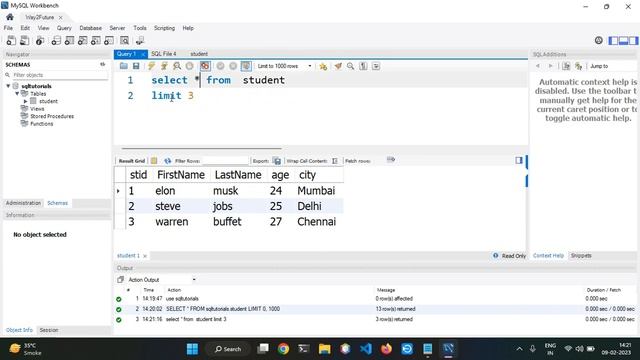Click the Commit transaction checkmark icon

pos(220,66)
